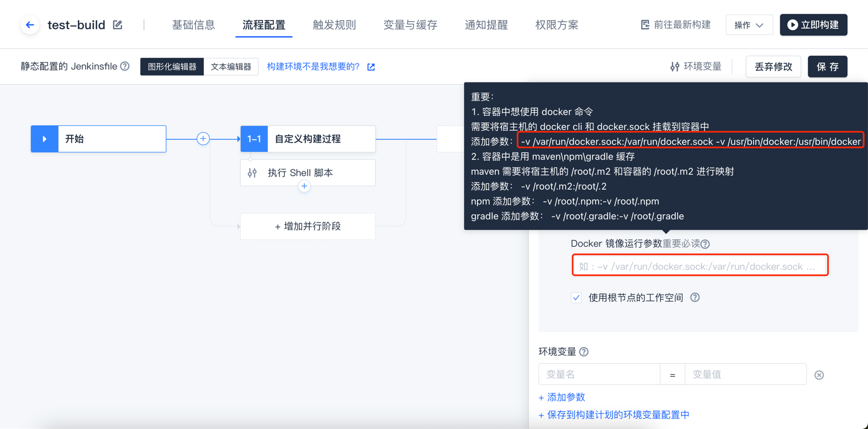868x429 pixels.
Task: Click the back arrow icon
Action: (30, 25)
